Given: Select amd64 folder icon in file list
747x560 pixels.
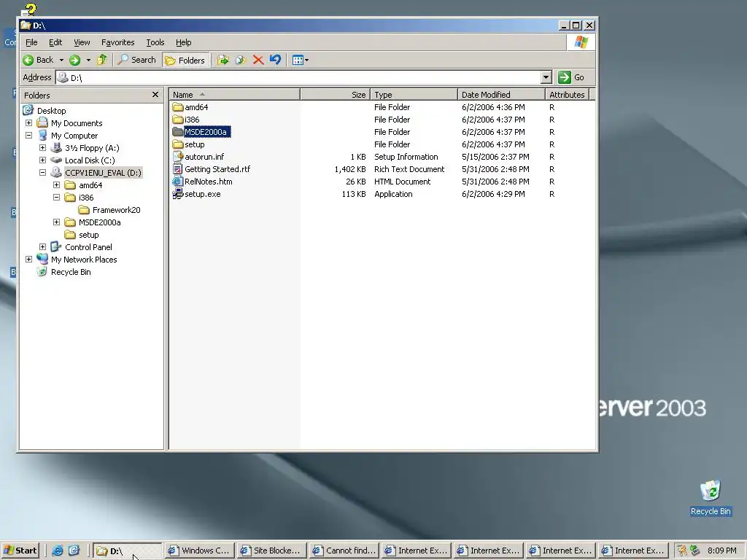Looking at the screenshot, I should click(178, 107).
